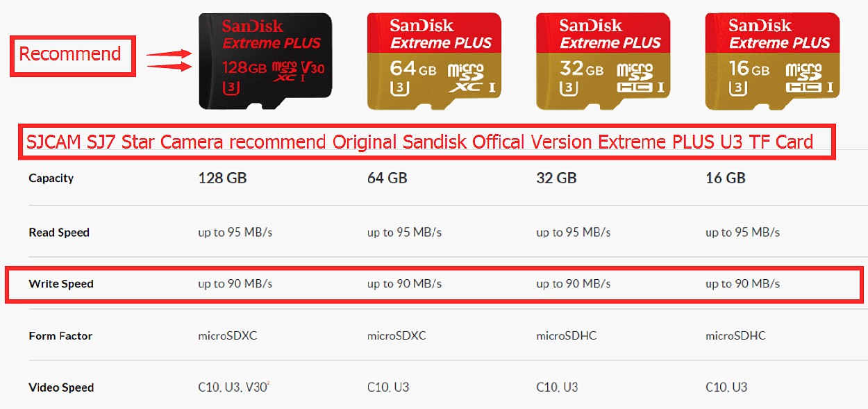Click the Form Factor row label
The width and height of the screenshot is (868, 409).
coord(60,336)
